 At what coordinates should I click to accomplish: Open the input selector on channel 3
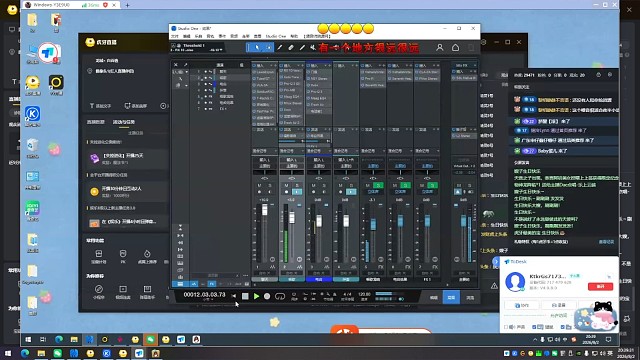click(x=319, y=160)
